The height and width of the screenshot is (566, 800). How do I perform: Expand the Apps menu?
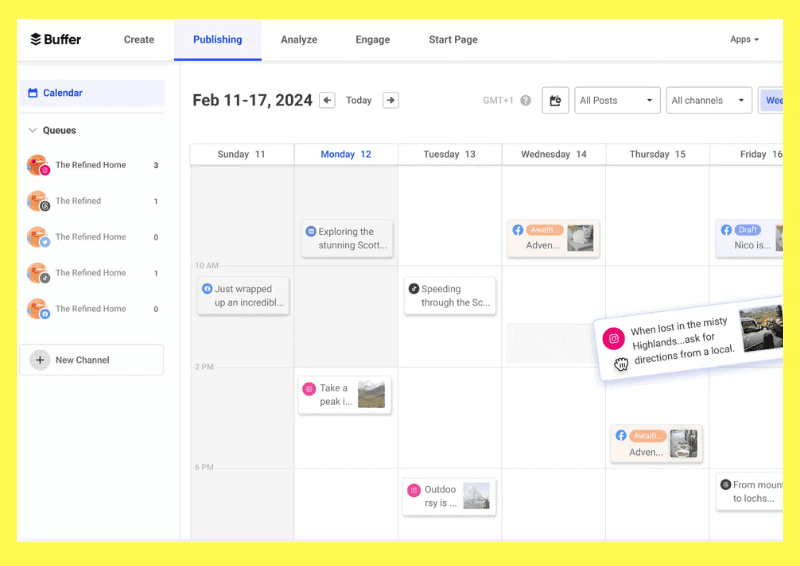744,39
